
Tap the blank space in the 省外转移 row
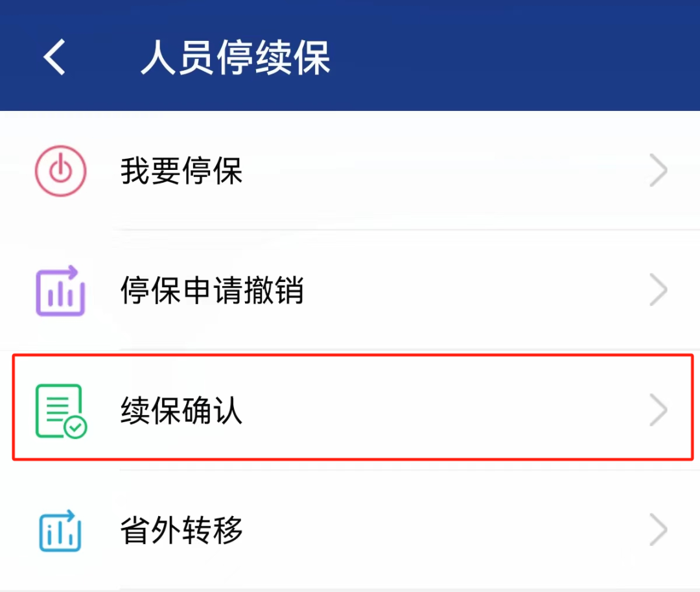point(441,530)
